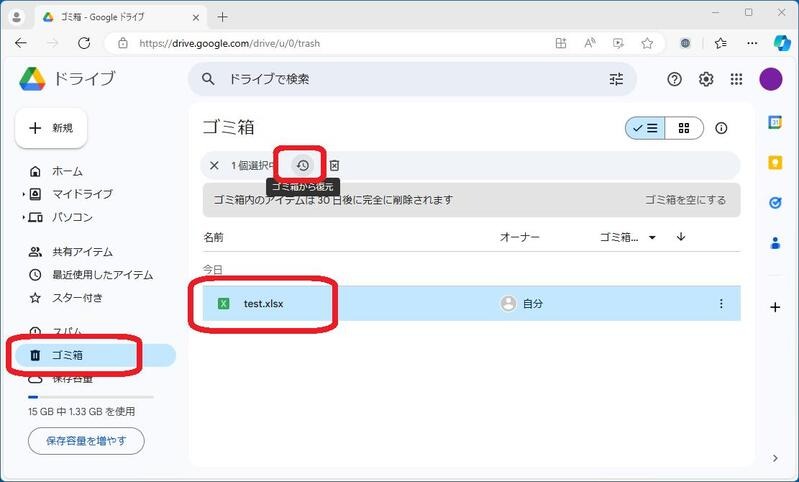Reverse sort direction arrow

coord(681,236)
